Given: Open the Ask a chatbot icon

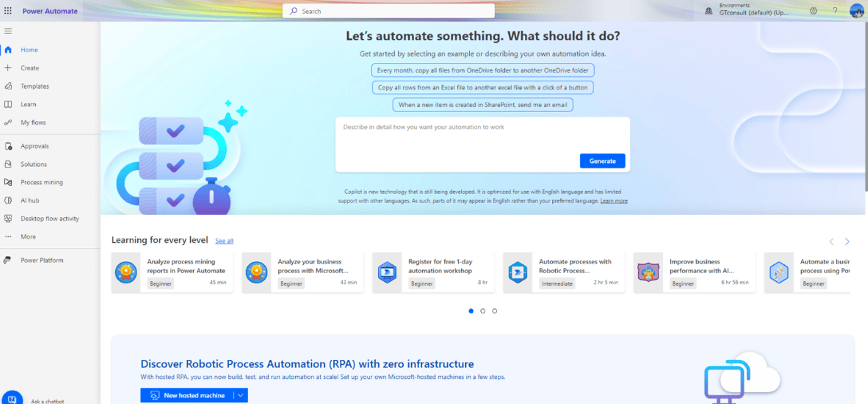Looking at the screenshot, I should pyautogui.click(x=13, y=398).
